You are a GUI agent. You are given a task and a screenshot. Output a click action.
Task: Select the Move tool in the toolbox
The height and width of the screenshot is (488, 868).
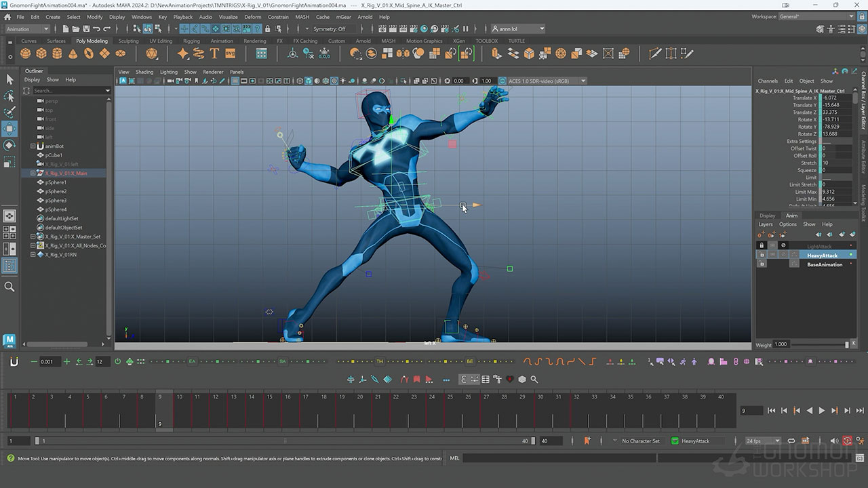pyautogui.click(x=9, y=128)
